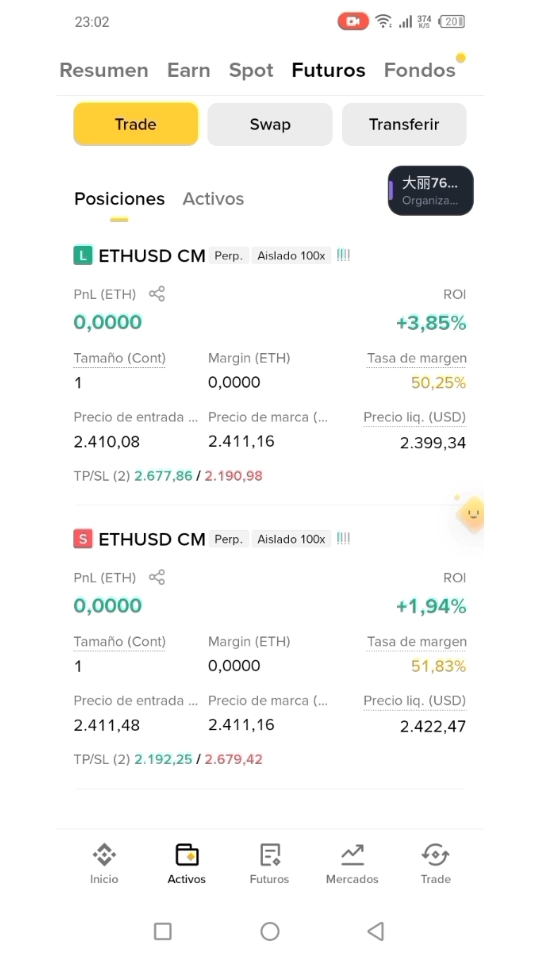Tap the ADL indicator bars on the long position
Viewport: 540px width, 960px height.
[x=343, y=255]
